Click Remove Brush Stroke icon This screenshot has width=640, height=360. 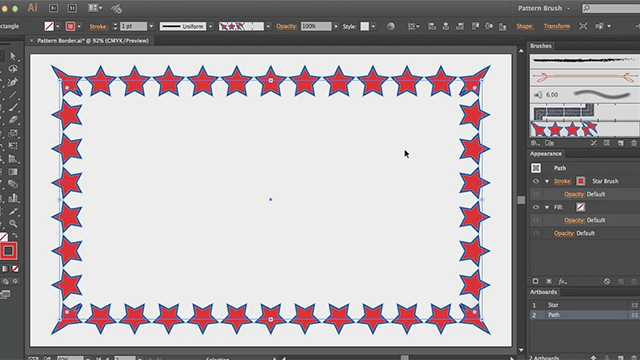[x=593, y=143]
